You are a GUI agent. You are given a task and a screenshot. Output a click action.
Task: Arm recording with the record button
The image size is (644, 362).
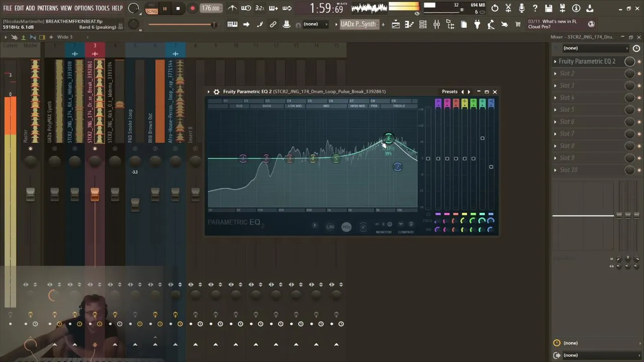(192, 9)
